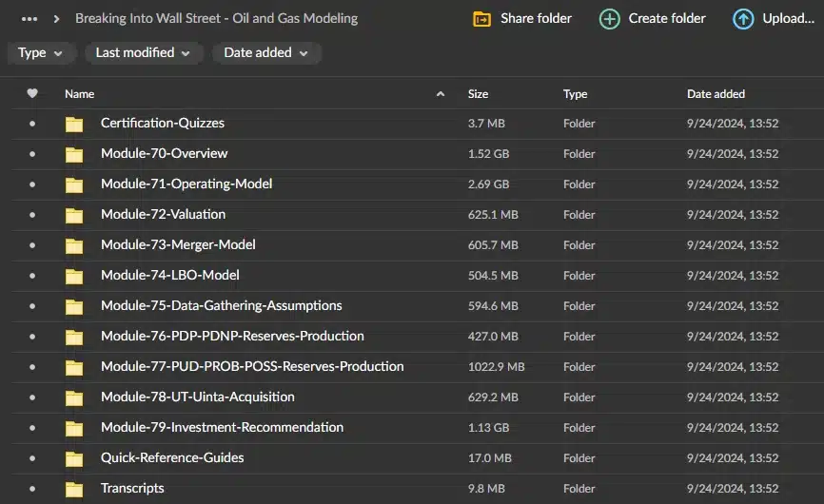The height and width of the screenshot is (504, 824).
Task: Toggle favorite dot for Module-75-Data-Gathering-Assumptions row
Action: [32, 306]
